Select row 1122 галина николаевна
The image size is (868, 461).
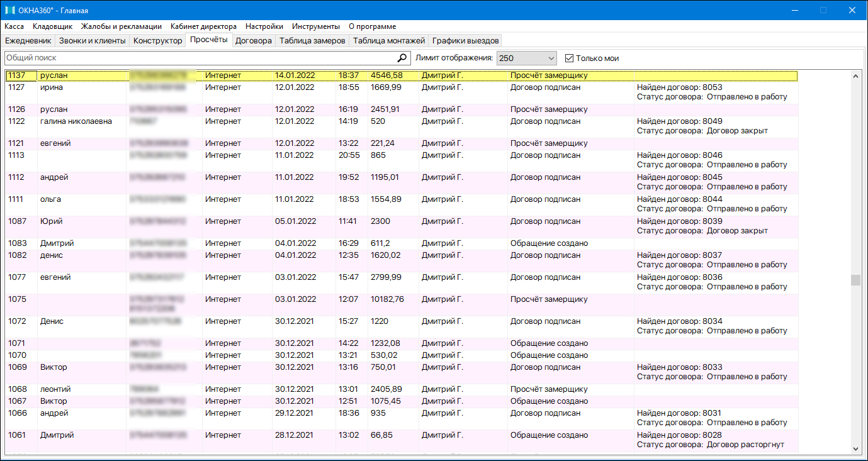point(401,126)
